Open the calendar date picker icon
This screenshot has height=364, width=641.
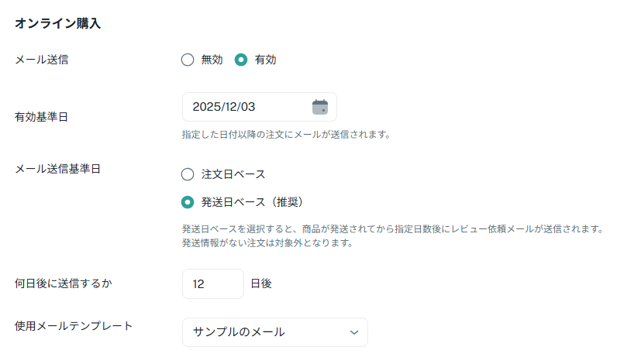point(320,107)
